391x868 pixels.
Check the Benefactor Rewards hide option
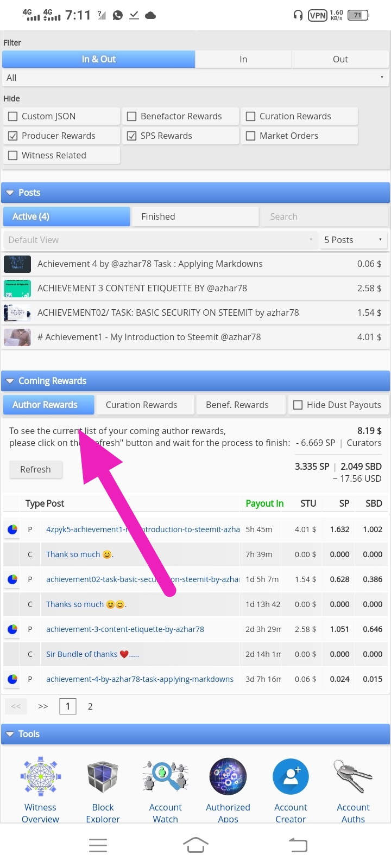131,116
